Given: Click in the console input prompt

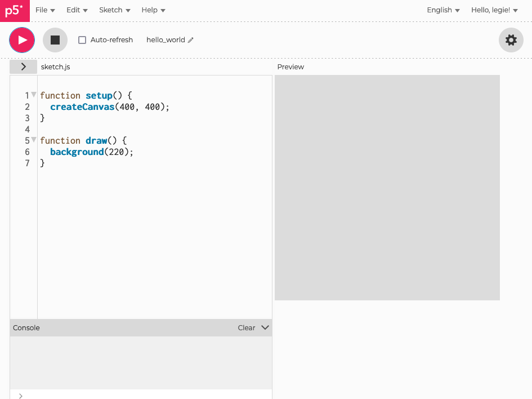Looking at the screenshot, I should point(141,395).
